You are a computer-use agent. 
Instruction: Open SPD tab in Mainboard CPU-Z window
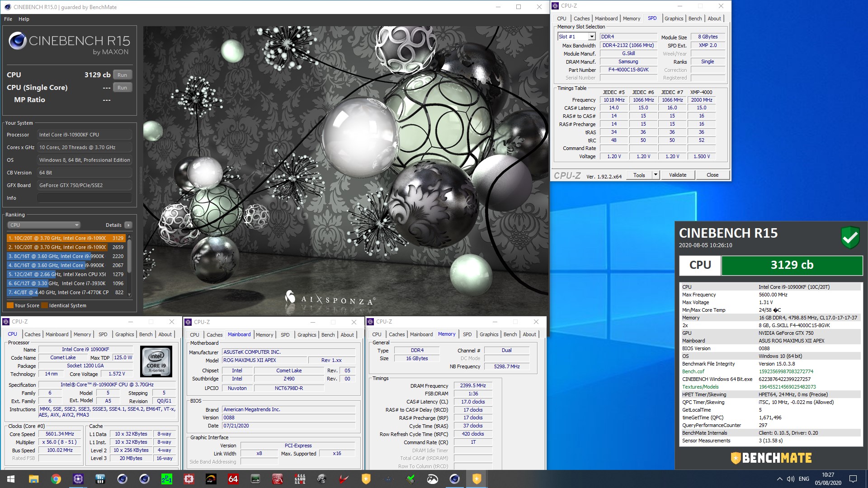point(285,335)
